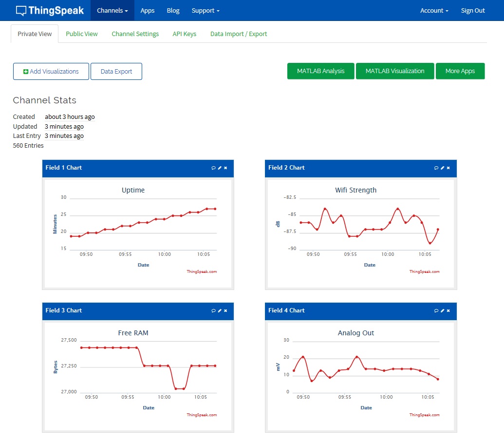Open comment icon on Field 1 Chart
Viewport: 504px width, 444px height.
point(213,168)
